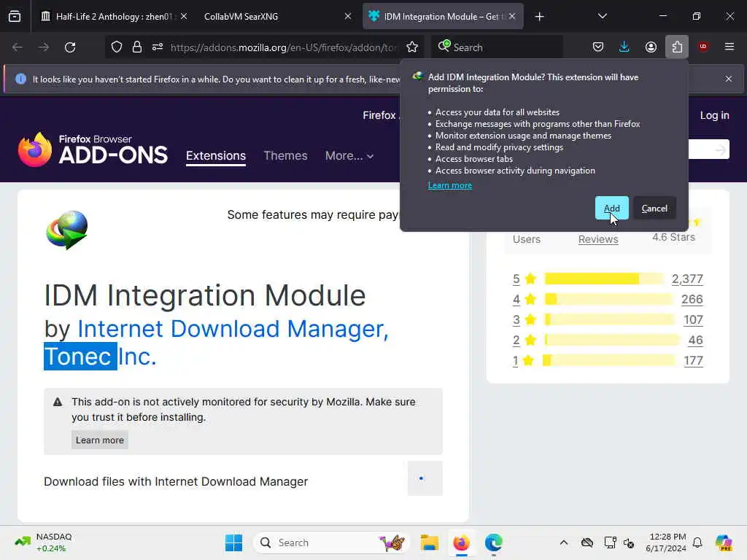Screen dimensions: 747x560
Task: Click the taskbar Search box
Action: click(332, 542)
